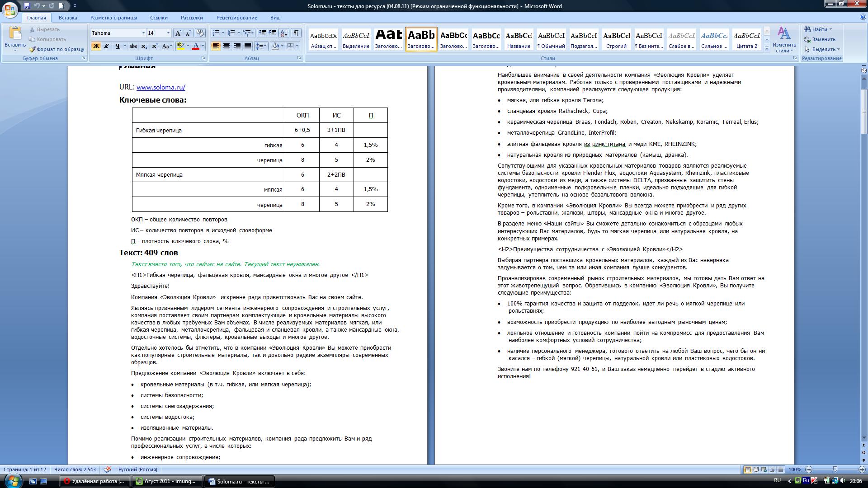868x488 pixels.
Task: Toggle show paragraph marks (¶)
Action: (296, 33)
